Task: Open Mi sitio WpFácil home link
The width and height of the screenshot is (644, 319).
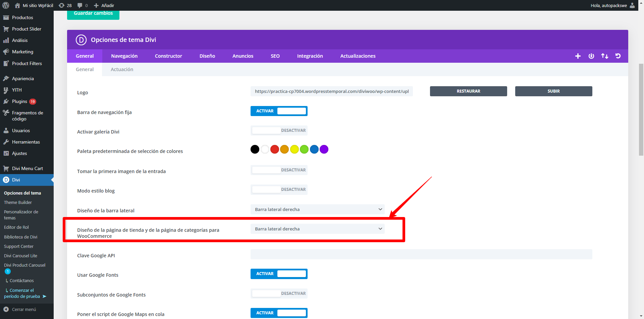Action: click(x=34, y=5)
